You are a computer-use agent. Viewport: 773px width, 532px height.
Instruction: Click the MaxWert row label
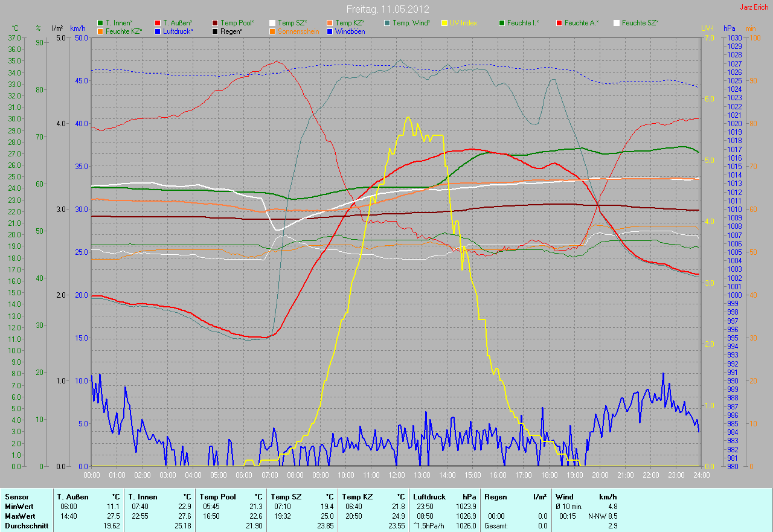[19, 516]
